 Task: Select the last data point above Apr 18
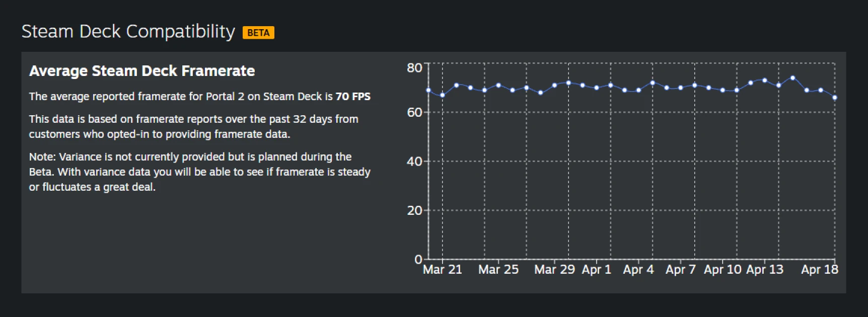point(834,98)
